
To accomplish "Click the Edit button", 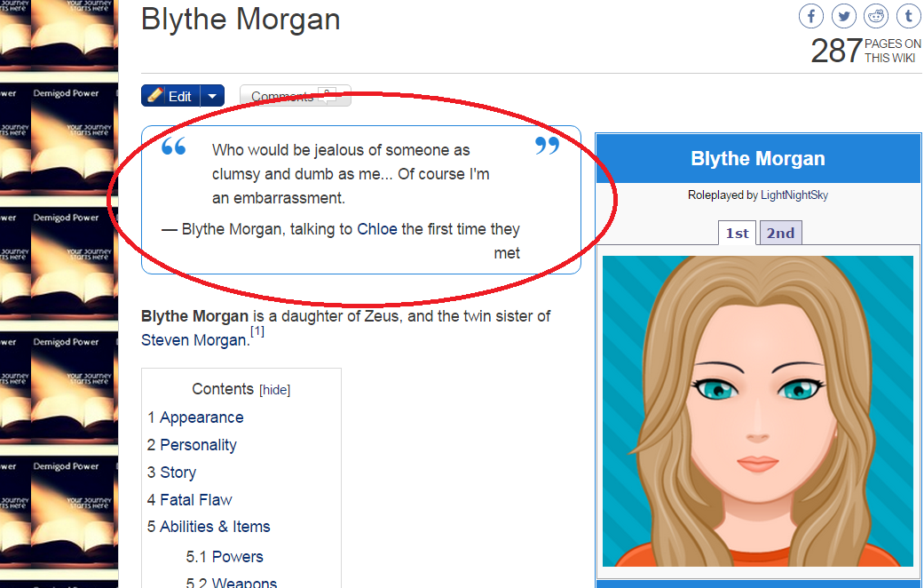I will [171, 96].
